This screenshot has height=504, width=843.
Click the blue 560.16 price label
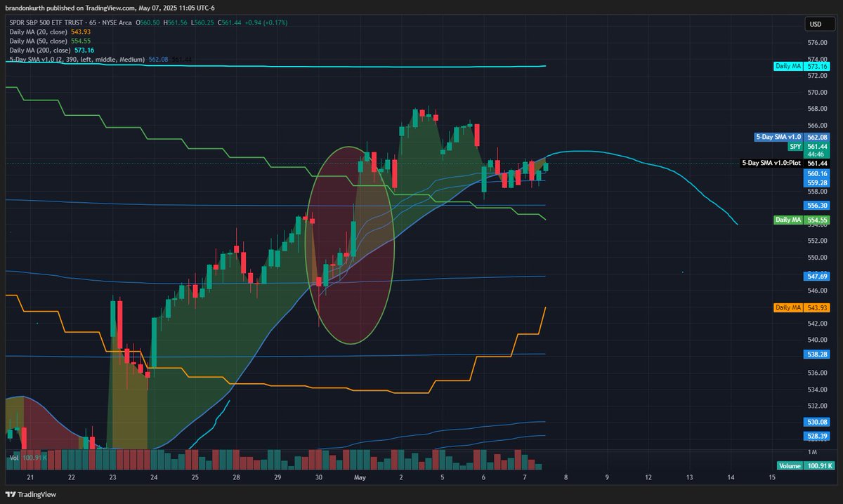[x=818, y=173]
